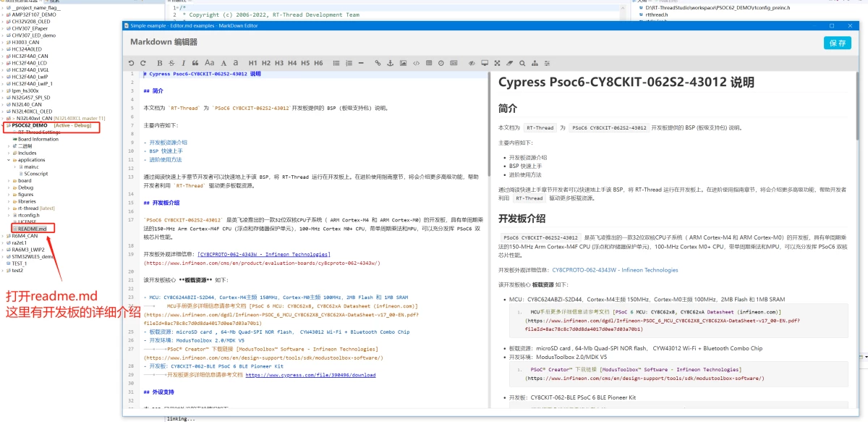Viewport: 868px width, 422px height.
Task: Open search in editor with the magnifier icon
Action: pos(522,63)
